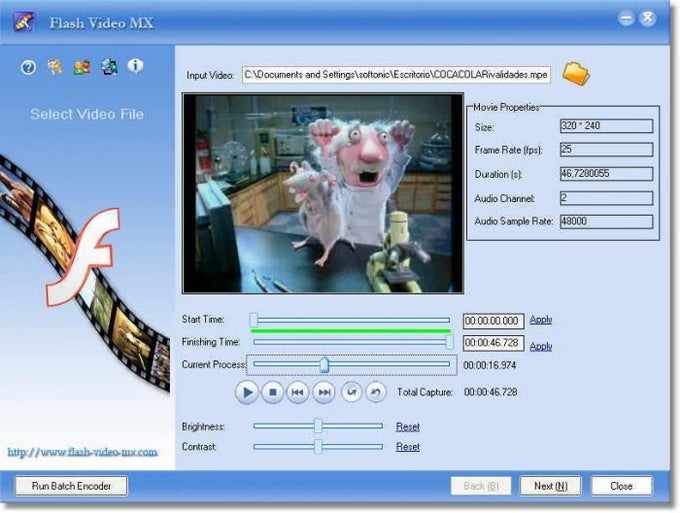The width and height of the screenshot is (680, 513).
Task: Reset the Brightness setting
Action: (408, 427)
